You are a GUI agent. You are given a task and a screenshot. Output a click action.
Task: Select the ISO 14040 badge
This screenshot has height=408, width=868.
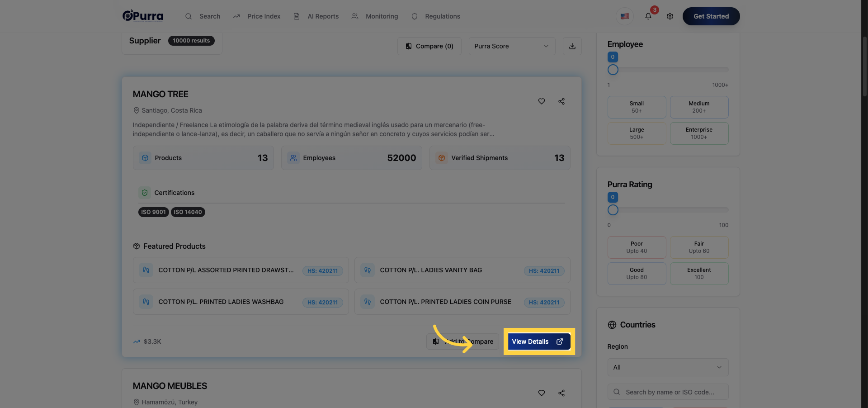(x=188, y=212)
